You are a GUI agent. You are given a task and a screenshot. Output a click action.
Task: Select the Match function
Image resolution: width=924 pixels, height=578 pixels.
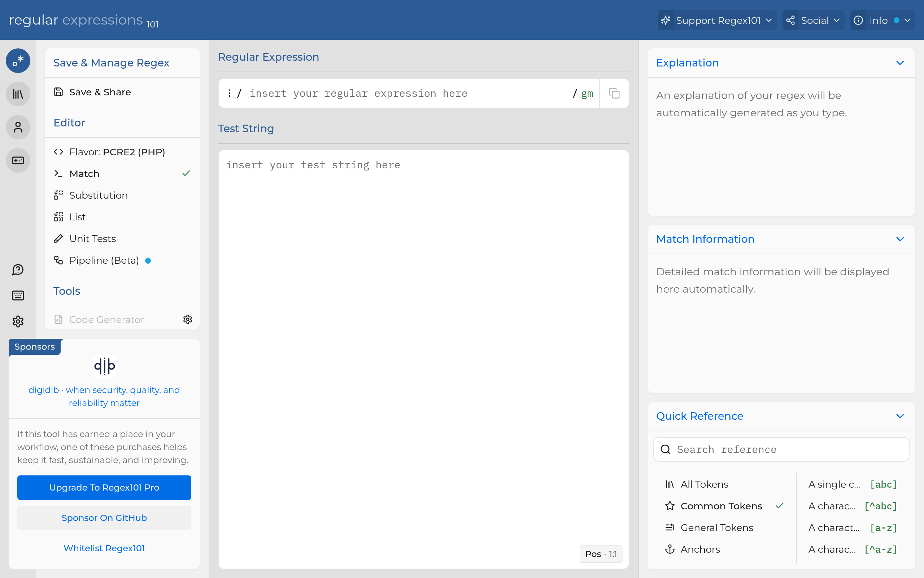pyautogui.click(x=122, y=173)
